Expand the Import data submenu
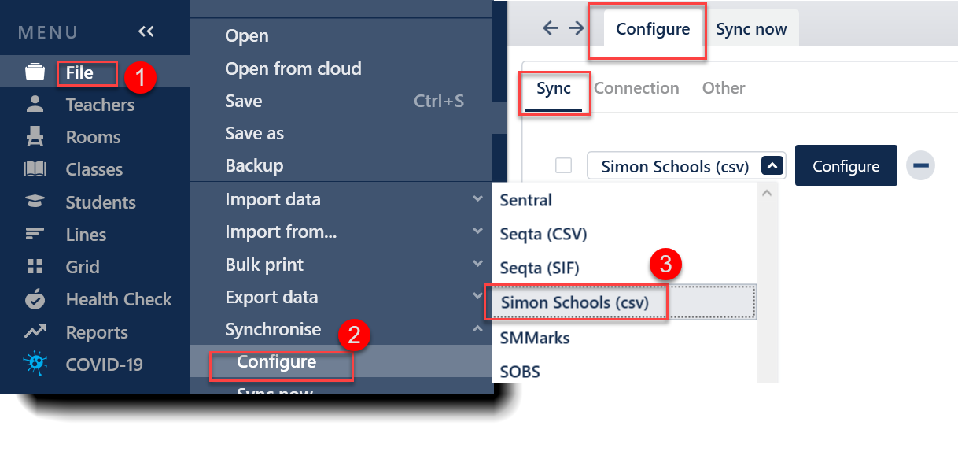Screen dimensions: 980x470 point(477,199)
